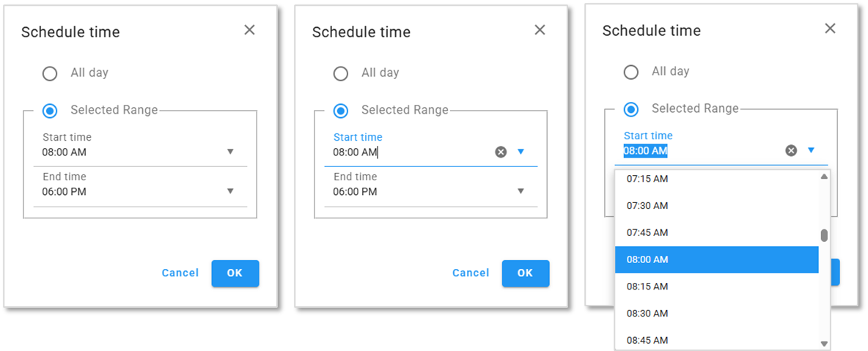Image resolution: width=868 pixels, height=351 pixels.
Task: Click the focused Start time field in middle dialog
Action: 411,152
